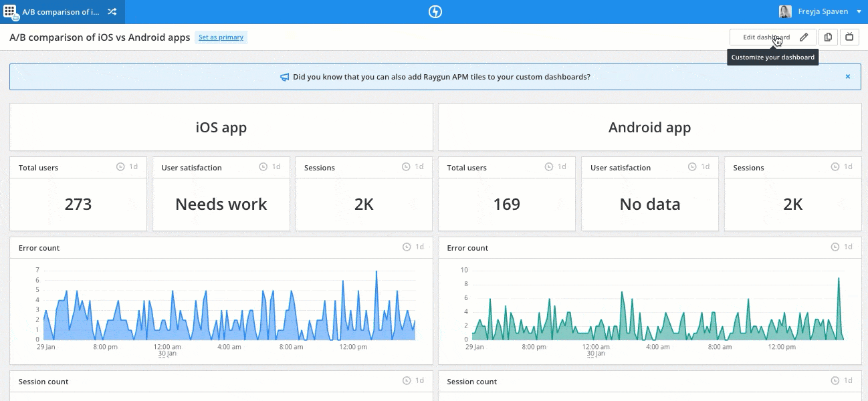This screenshot has width=868, height=401.
Task: Click Android Session count clock icon
Action: (x=835, y=381)
